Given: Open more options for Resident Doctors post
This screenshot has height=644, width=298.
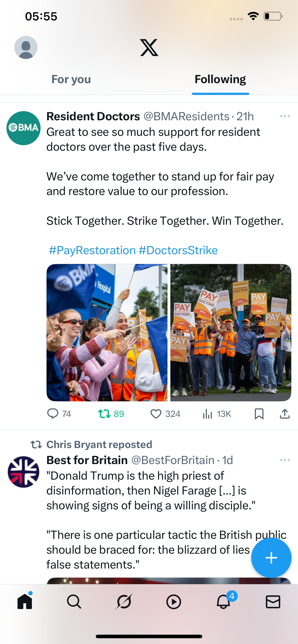Looking at the screenshot, I should coord(285,116).
